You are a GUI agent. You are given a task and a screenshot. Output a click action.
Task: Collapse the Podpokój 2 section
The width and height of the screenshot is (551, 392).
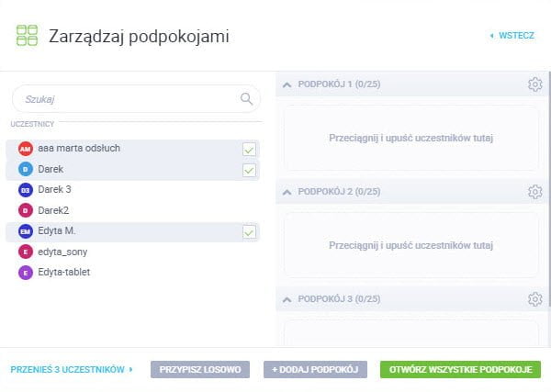coord(287,192)
